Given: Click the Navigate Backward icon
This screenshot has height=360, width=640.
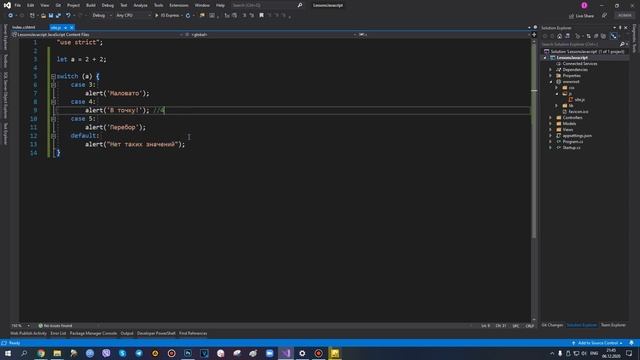Looking at the screenshot, I should coord(11,16).
